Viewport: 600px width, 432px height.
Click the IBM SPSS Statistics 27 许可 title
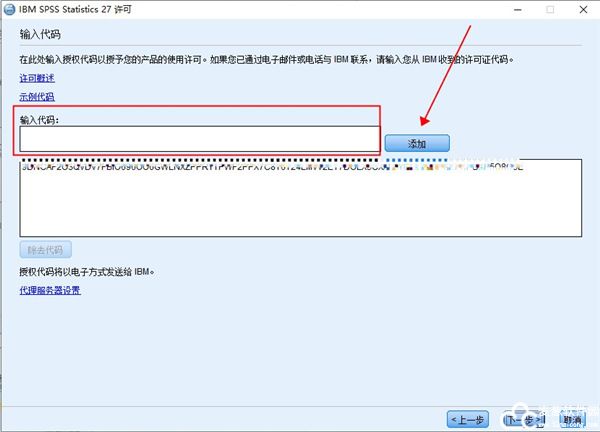75,10
